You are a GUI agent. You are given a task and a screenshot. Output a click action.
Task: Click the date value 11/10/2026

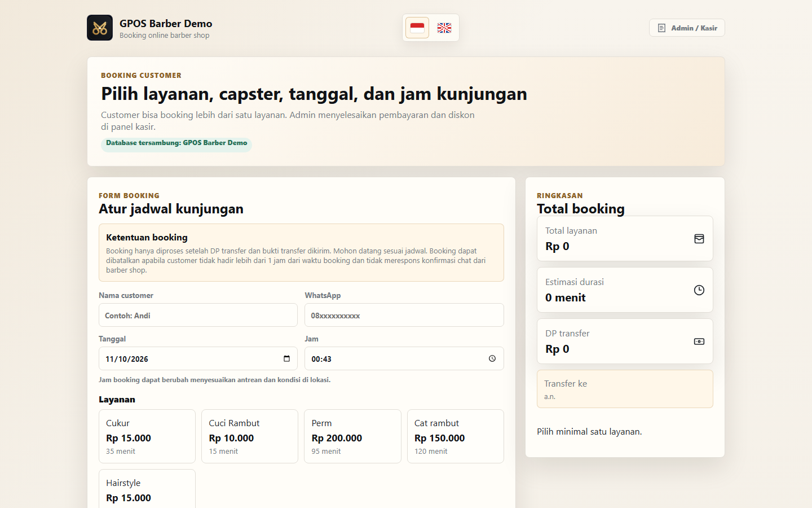(x=127, y=359)
